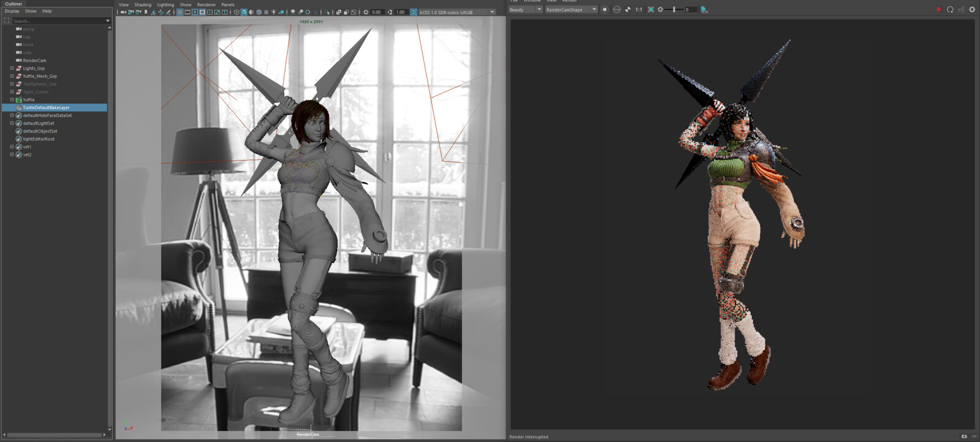This screenshot has height=442, width=980.
Task: Open the viewport Lighting menu
Action: click(165, 5)
